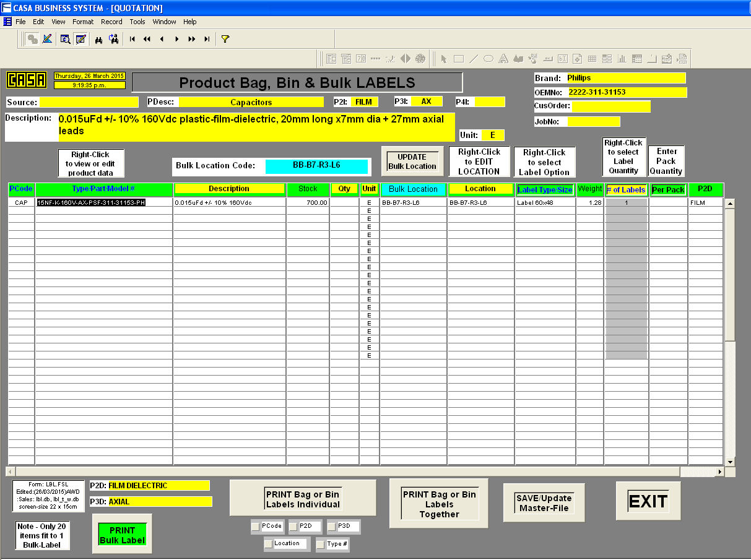Image resolution: width=751 pixels, height=560 pixels.
Task: Select the Box drawing tool
Action: [x=459, y=59]
